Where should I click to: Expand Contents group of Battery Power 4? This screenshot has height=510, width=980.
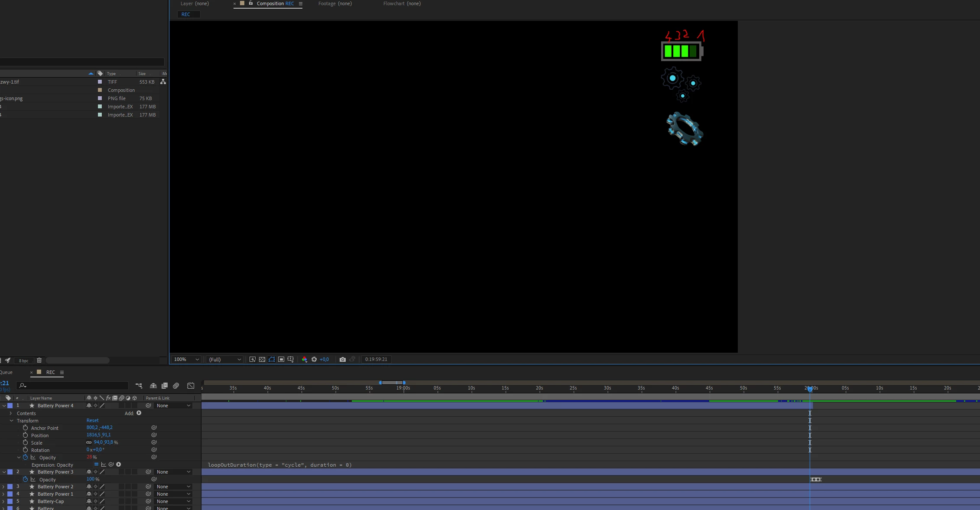click(11, 413)
